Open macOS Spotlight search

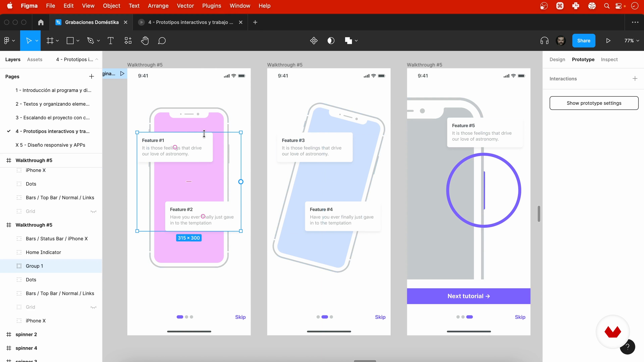(607, 6)
